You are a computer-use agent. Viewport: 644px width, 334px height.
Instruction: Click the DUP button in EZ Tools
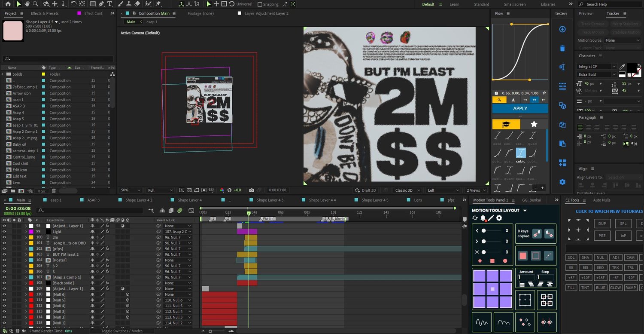(602, 224)
